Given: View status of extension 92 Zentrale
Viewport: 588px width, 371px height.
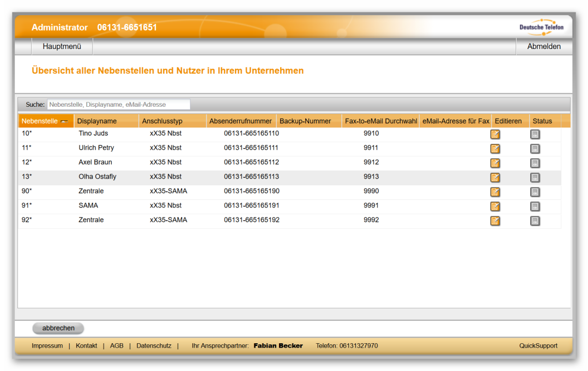Looking at the screenshot, I should click(x=535, y=221).
